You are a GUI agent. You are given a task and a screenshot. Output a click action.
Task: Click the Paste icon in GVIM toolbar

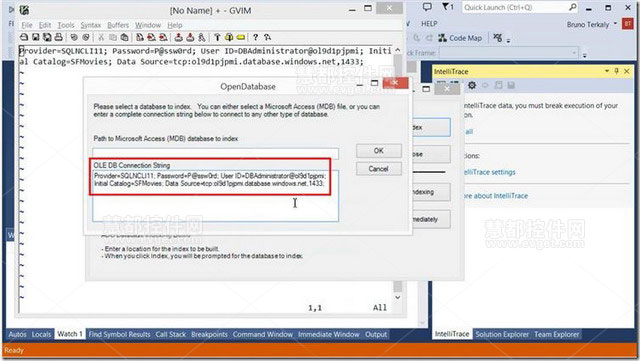(124, 37)
